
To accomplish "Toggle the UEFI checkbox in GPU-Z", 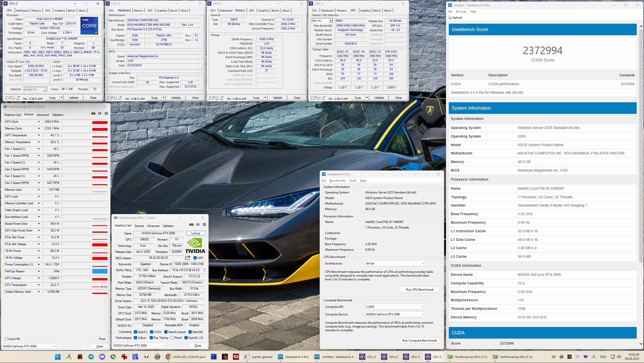I will tap(195, 258).
